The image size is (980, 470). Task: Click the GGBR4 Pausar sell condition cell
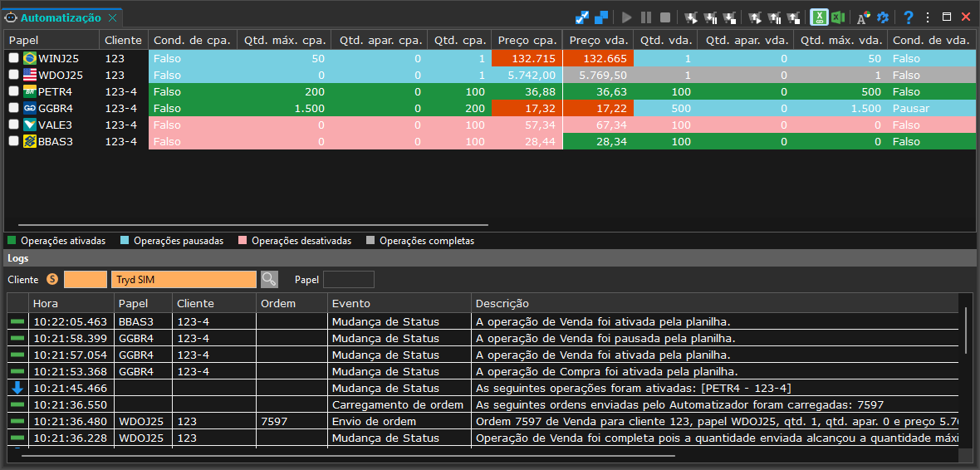pyautogui.click(x=931, y=108)
